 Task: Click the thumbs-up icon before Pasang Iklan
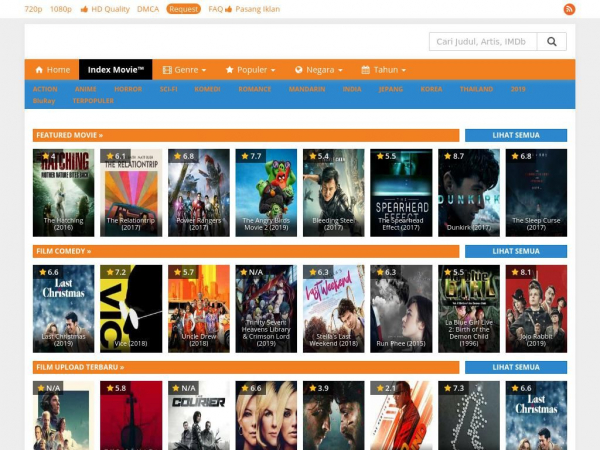tap(228, 9)
